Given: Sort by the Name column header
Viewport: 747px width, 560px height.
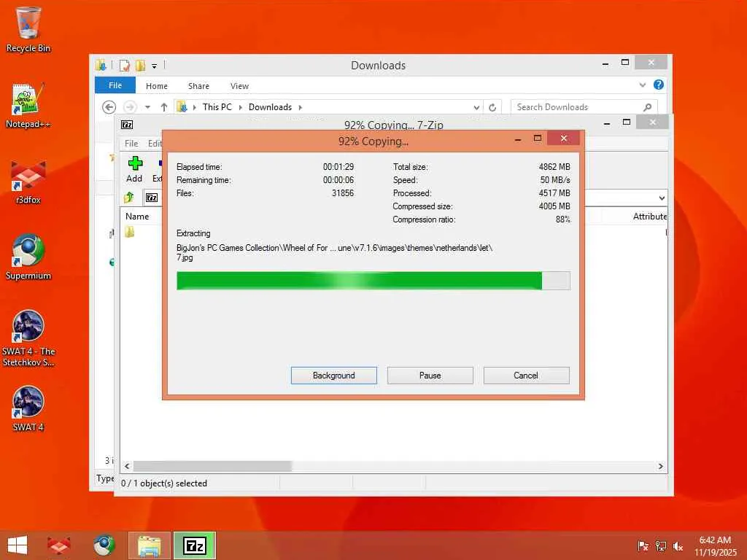Looking at the screenshot, I should click(x=137, y=216).
